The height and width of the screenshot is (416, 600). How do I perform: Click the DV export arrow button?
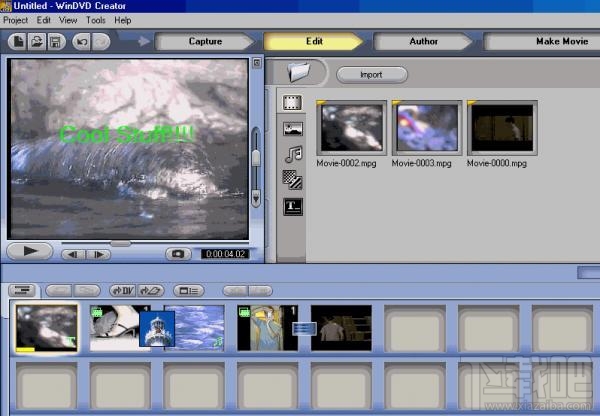[x=123, y=291]
